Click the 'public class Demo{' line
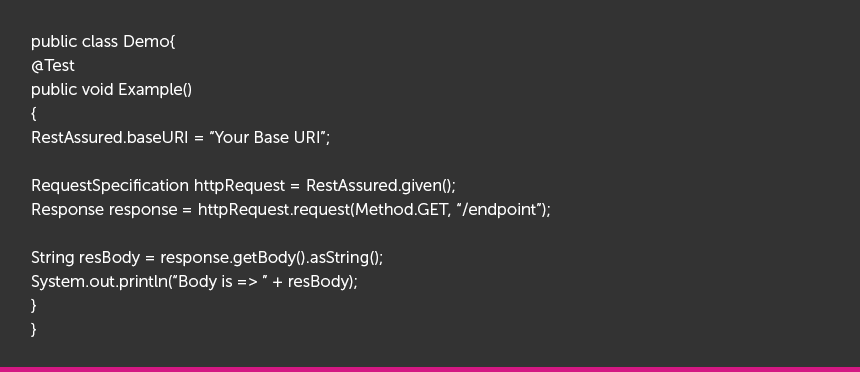Viewport: 860px width, 372px height. [x=103, y=42]
